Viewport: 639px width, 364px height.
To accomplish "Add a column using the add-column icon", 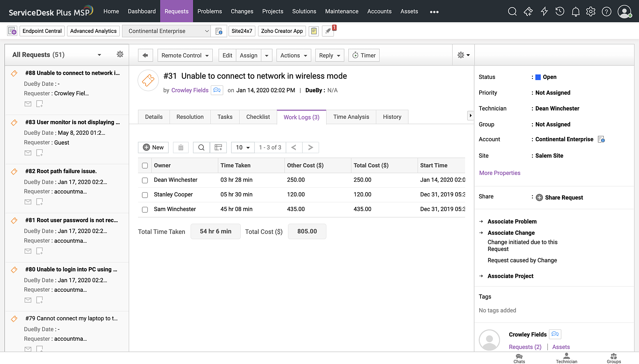I will pos(218,147).
